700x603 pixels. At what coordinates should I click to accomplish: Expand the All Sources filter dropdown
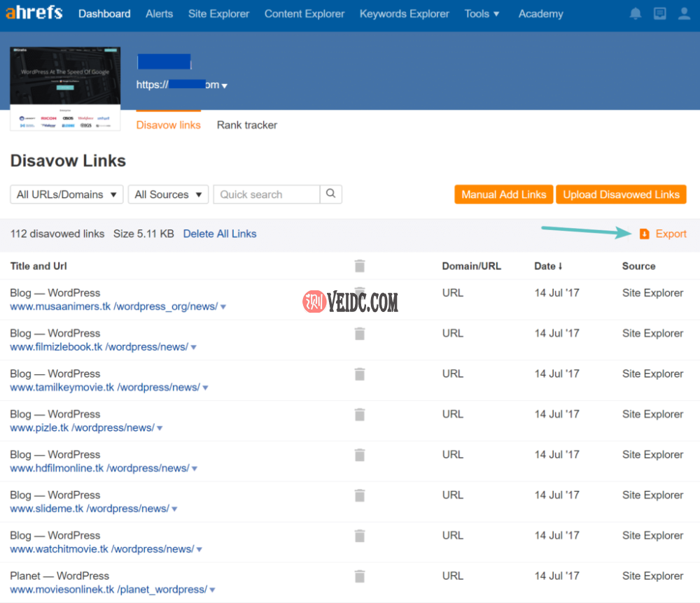(x=168, y=194)
